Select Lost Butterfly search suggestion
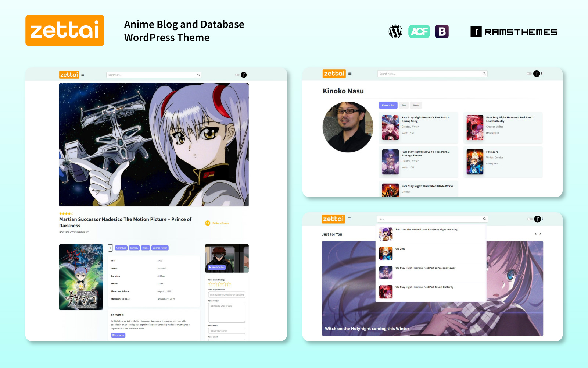 tap(431, 291)
